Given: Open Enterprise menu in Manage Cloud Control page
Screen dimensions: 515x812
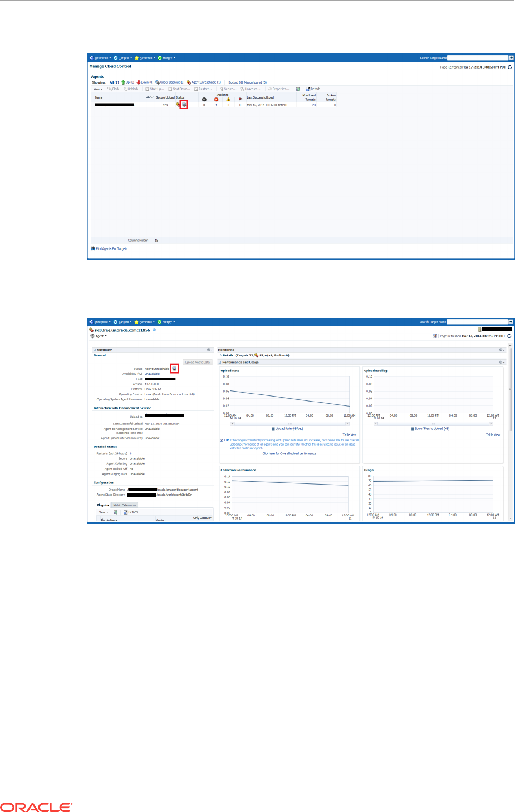Looking at the screenshot, I should (x=100, y=58).
